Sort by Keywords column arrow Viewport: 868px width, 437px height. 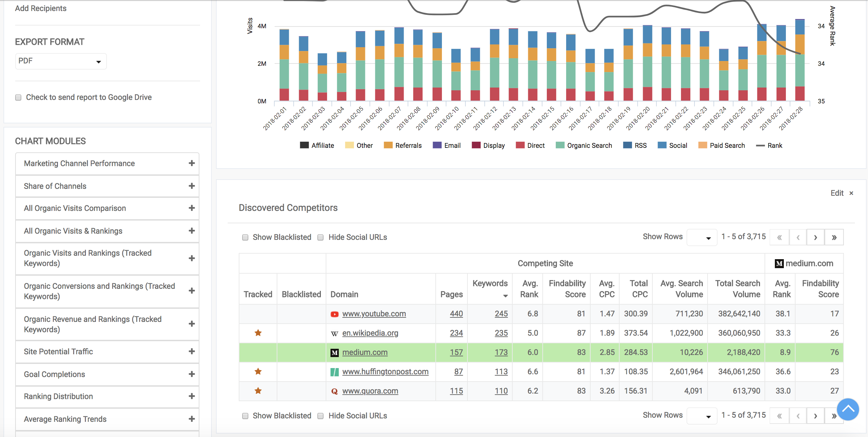coord(505,296)
